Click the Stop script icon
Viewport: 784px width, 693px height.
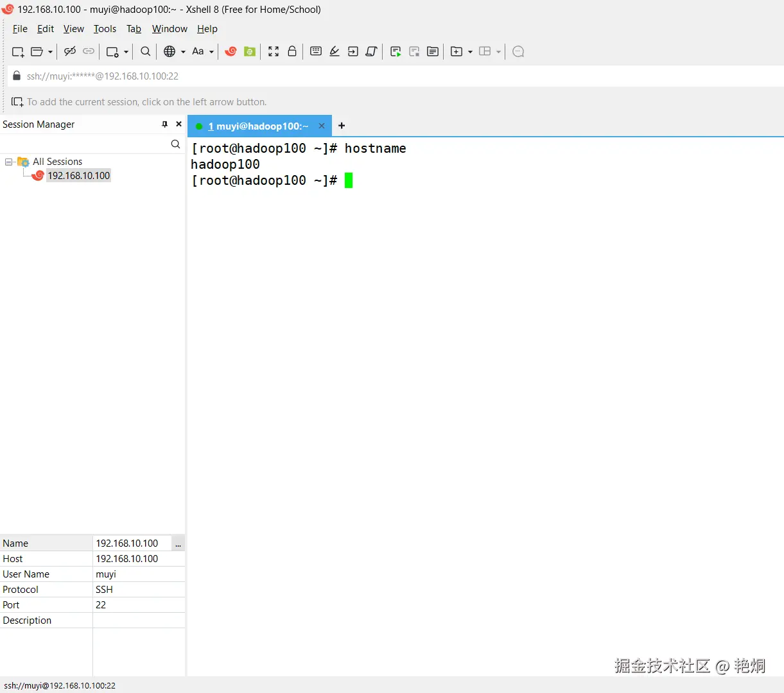[414, 52]
